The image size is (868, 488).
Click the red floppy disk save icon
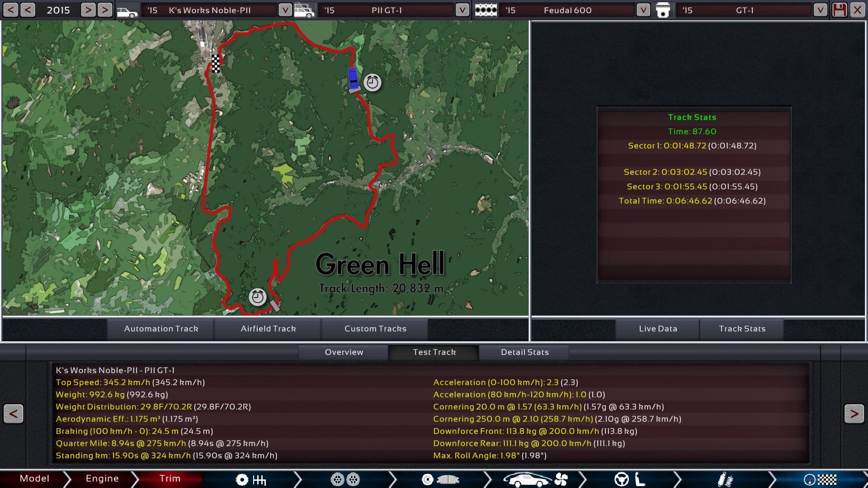pos(839,10)
